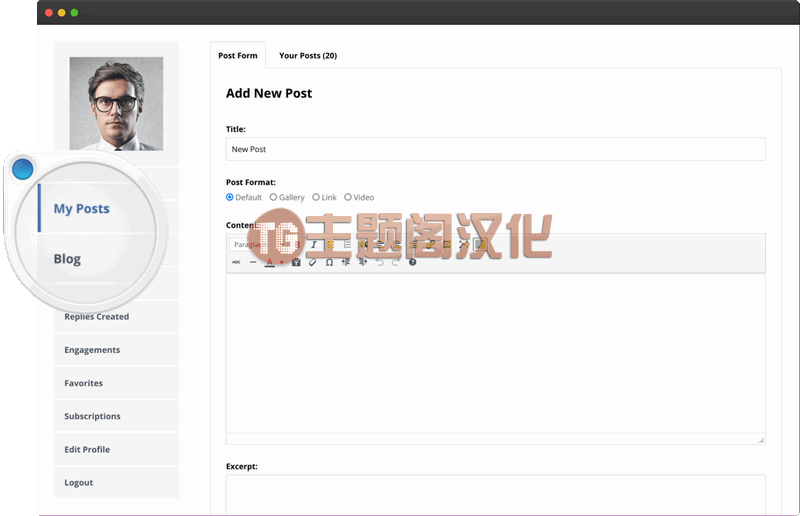Insert a horizontal line
Screen dimensions: 800x516
(x=253, y=262)
